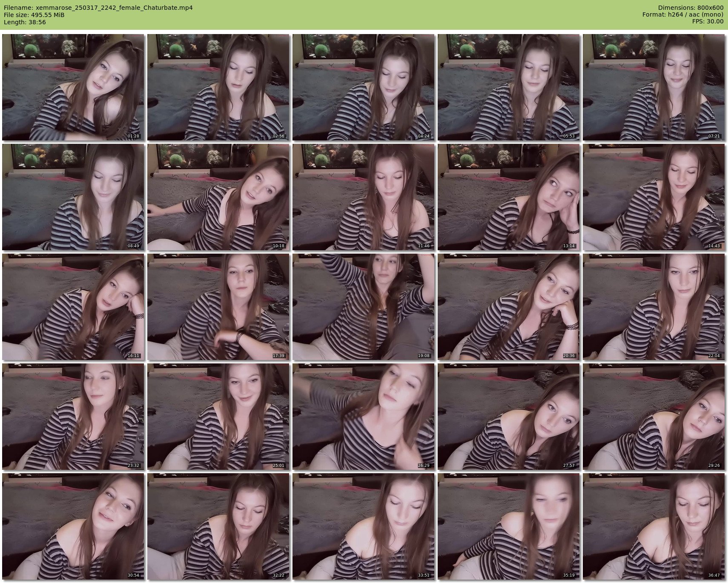Image resolution: width=728 pixels, height=583 pixels.
Task: Click the 'Dimensions: 800x600' text
Action: tap(691, 8)
